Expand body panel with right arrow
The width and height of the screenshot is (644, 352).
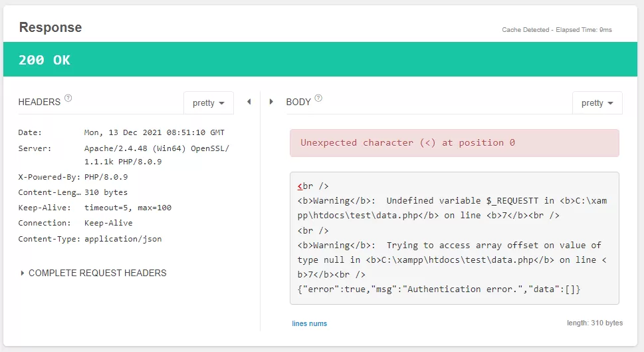pyautogui.click(x=271, y=102)
